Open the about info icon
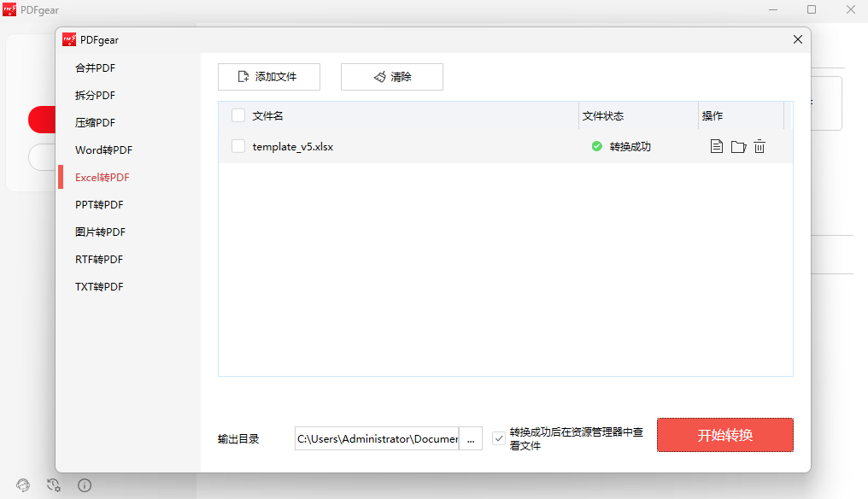This screenshot has width=868, height=499. pos(84,484)
